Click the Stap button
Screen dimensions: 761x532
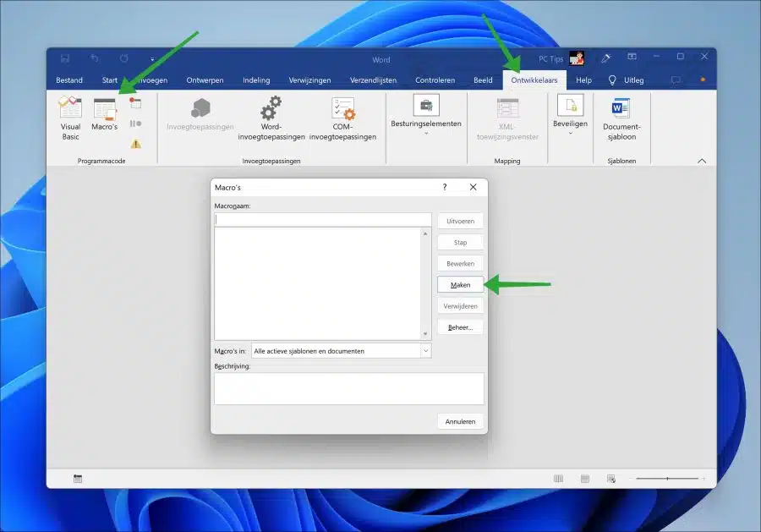point(460,242)
